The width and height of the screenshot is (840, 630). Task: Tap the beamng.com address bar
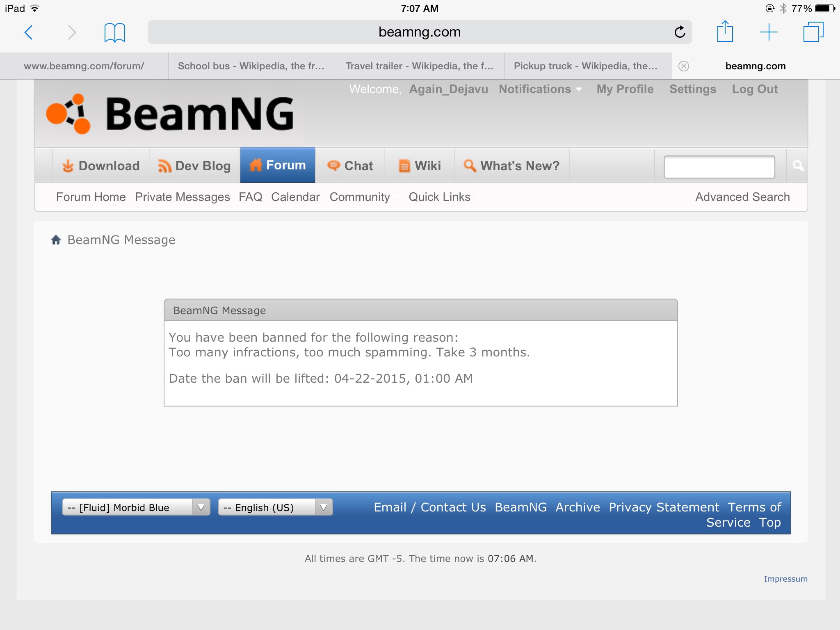point(420,32)
